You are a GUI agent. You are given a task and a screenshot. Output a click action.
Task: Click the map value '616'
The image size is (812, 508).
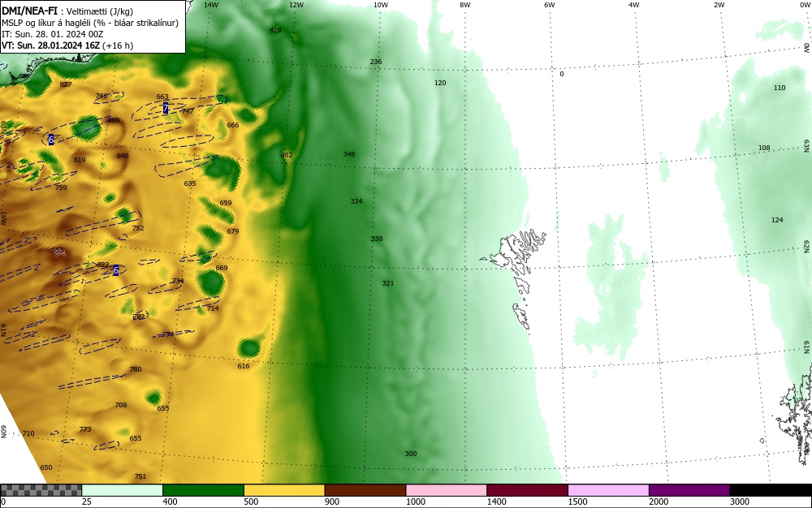244,366
